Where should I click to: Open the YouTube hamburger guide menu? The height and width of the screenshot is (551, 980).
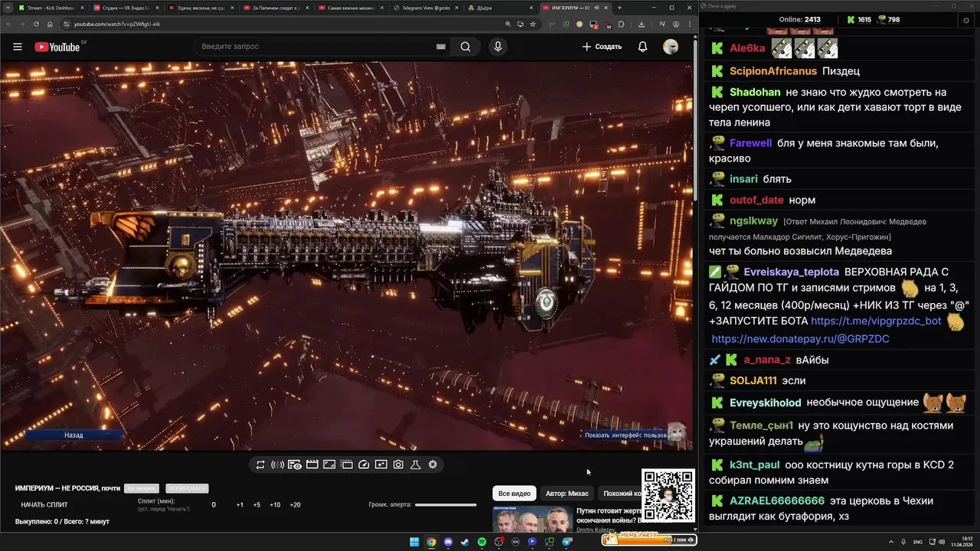coord(18,47)
